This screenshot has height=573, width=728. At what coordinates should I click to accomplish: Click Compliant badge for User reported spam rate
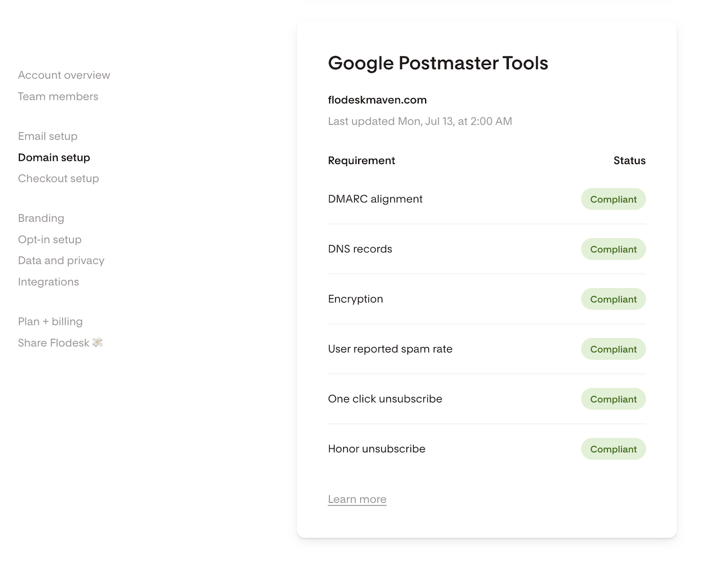(613, 349)
